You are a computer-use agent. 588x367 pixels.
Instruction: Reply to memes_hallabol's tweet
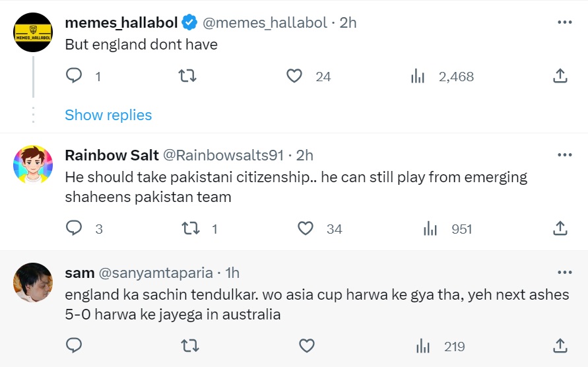[x=75, y=77]
